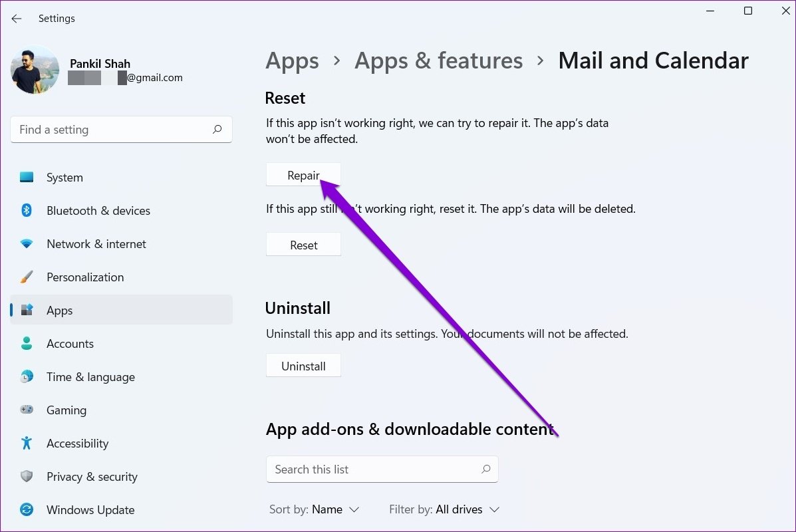This screenshot has height=532, width=796.
Task: Open Privacy & security settings
Action: tap(121, 476)
